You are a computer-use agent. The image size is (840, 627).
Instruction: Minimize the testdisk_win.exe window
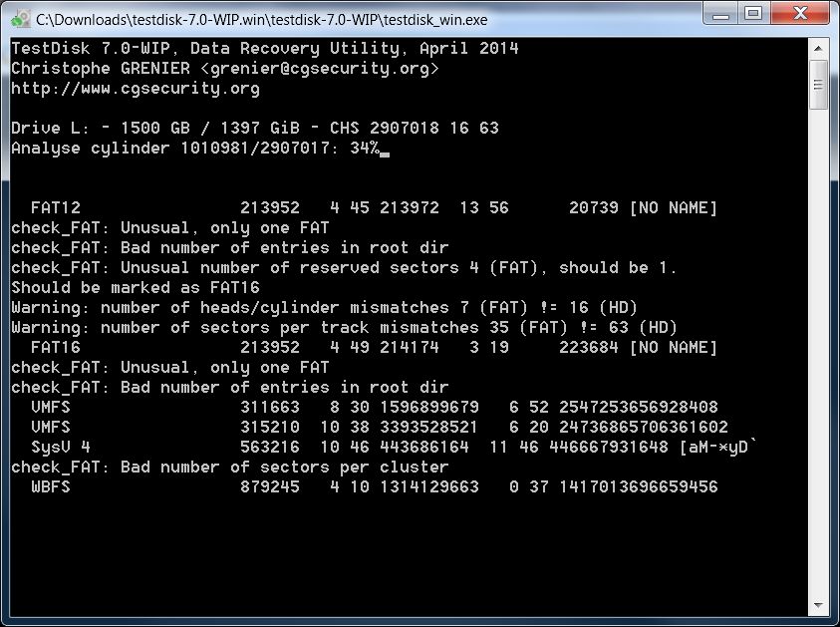coord(720,13)
